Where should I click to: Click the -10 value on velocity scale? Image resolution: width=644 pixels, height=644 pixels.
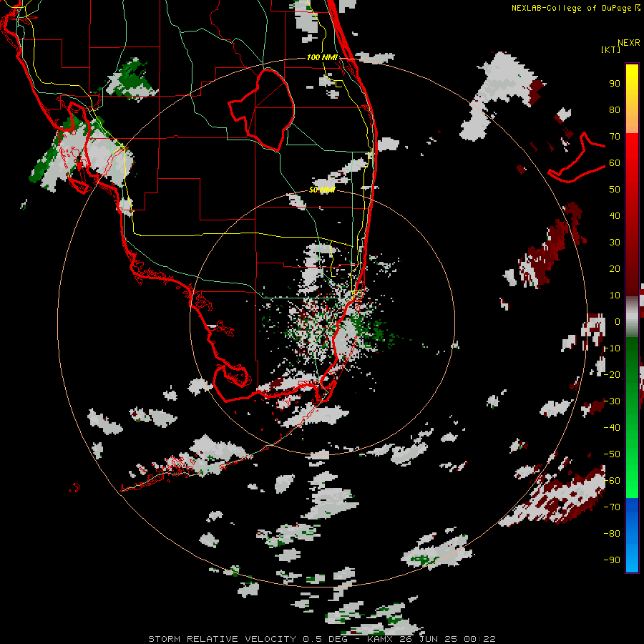point(612,348)
